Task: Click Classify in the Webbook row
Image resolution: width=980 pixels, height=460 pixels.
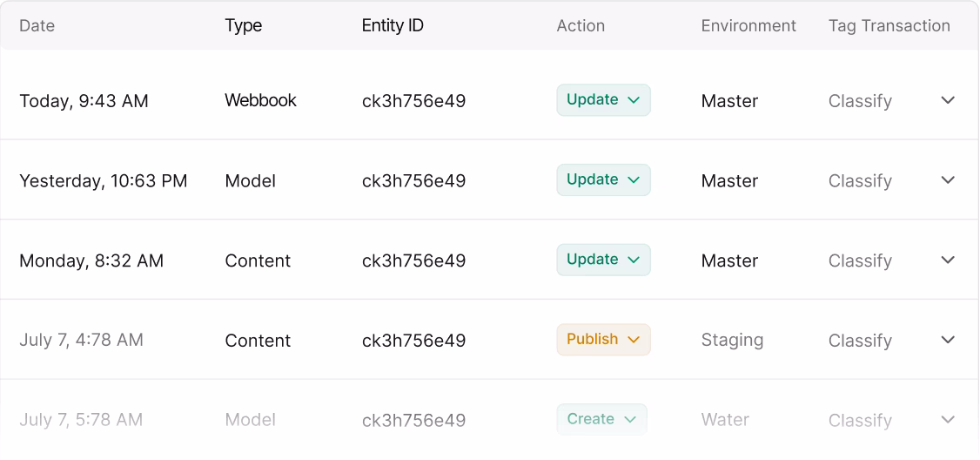Action: 860,101
